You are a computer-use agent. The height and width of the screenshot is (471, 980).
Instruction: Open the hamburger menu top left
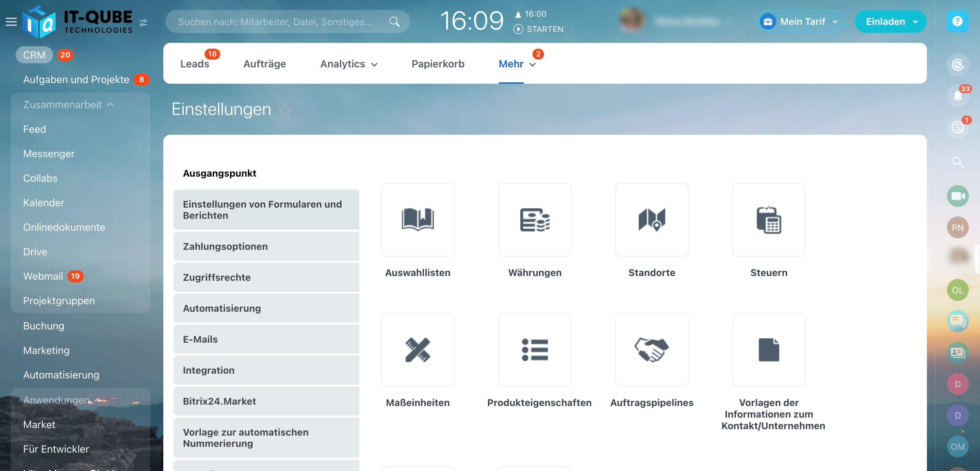coord(11,22)
